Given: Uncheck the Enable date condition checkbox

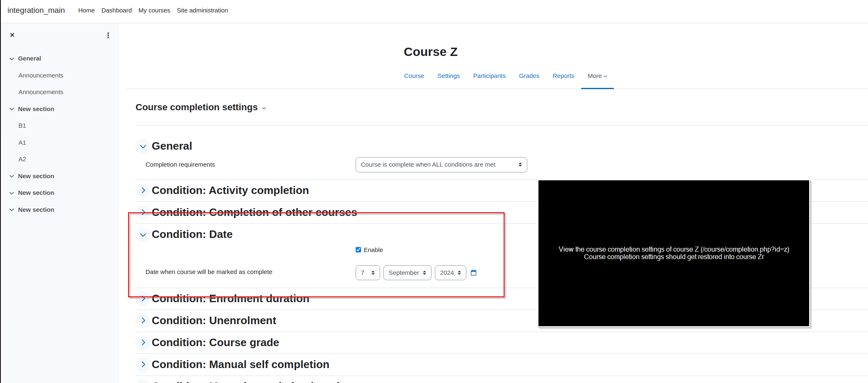Looking at the screenshot, I should [x=358, y=250].
